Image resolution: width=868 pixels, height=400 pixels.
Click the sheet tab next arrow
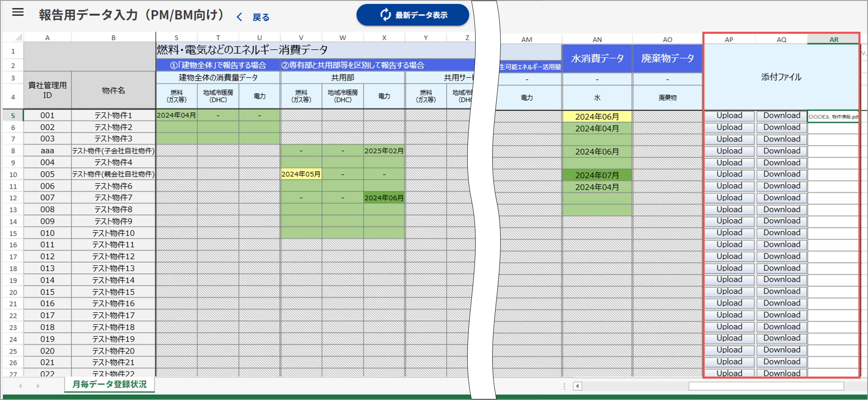pyautogui.click(x=38, y=386)
